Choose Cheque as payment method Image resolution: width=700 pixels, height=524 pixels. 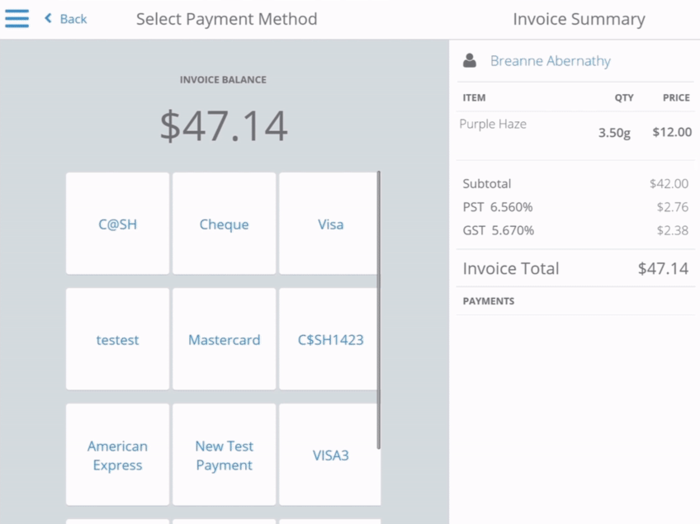224,224
